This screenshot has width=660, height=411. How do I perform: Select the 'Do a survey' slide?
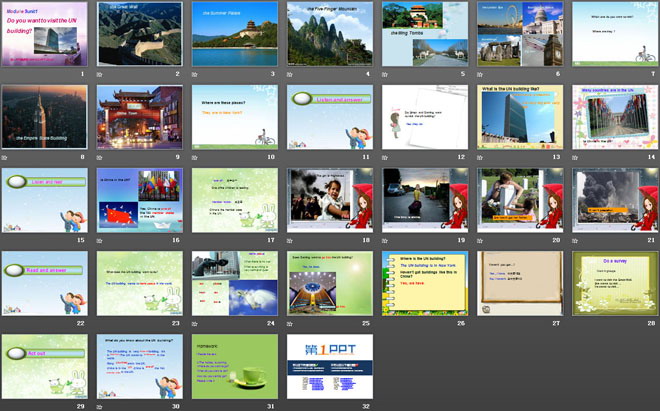(614, 283)
